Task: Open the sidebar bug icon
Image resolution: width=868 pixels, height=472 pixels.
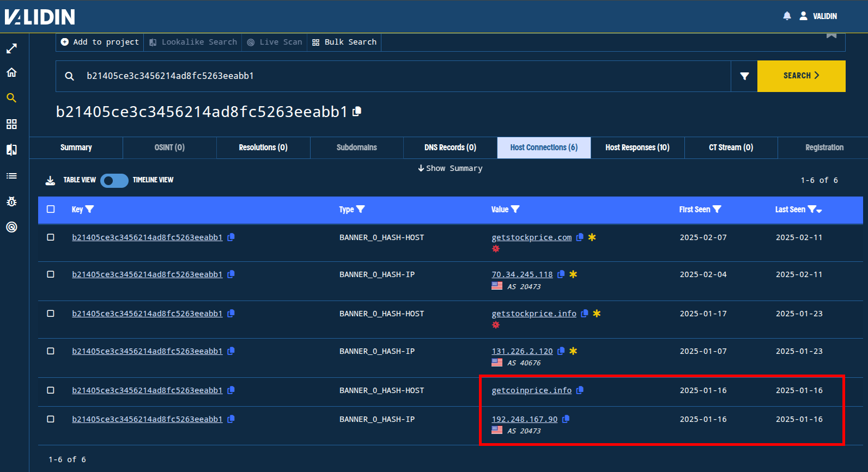Action: point(11,201)
